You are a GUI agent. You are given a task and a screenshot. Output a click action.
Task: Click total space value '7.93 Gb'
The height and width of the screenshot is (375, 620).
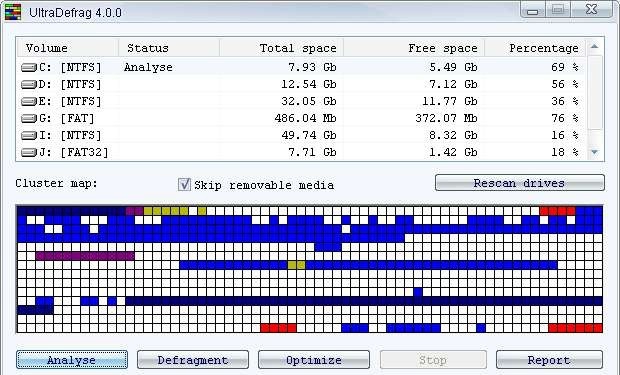[x=312, y=67]
